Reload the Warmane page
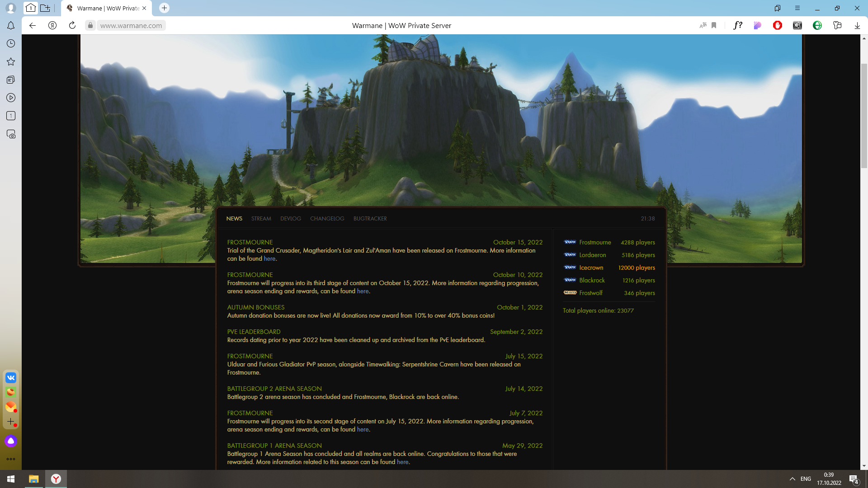This screenshot has height=488, width=868. click(x=72, y=25)
